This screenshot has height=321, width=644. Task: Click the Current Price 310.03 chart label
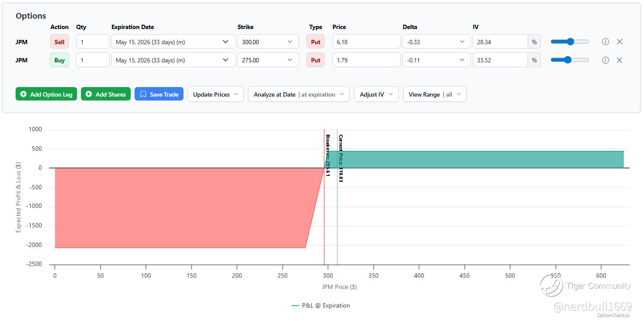341,158
